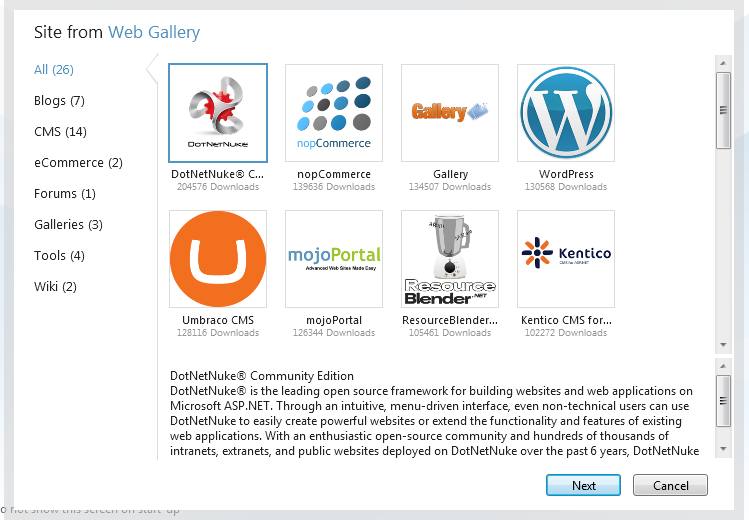
Task: Click '128116 Downloads' count text
Action: [218, 333]
